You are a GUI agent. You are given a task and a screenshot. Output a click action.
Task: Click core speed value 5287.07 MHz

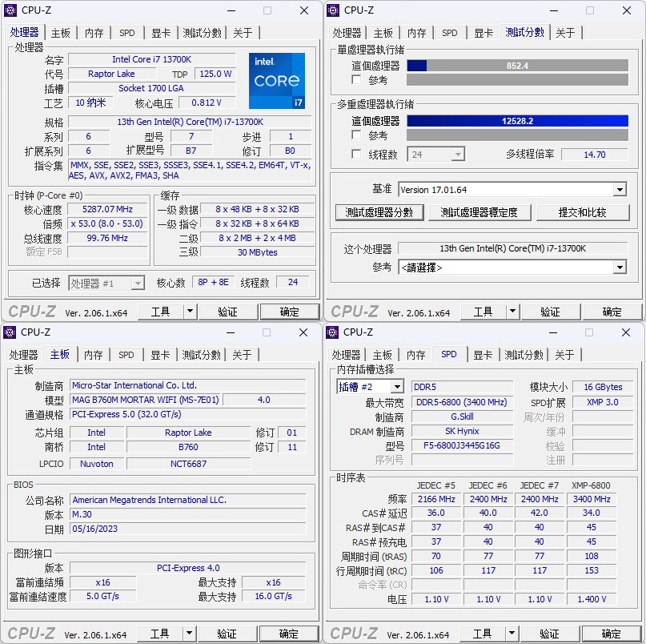(x=107, y=209)
